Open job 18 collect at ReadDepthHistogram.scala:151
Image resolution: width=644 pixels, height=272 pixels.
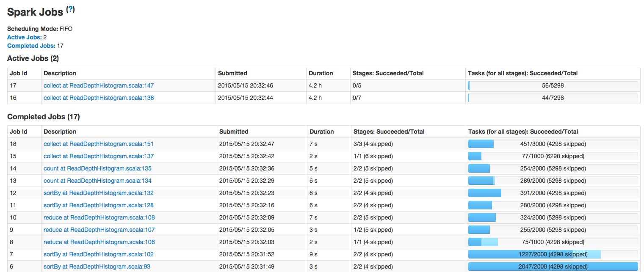[x=99, y=144]
